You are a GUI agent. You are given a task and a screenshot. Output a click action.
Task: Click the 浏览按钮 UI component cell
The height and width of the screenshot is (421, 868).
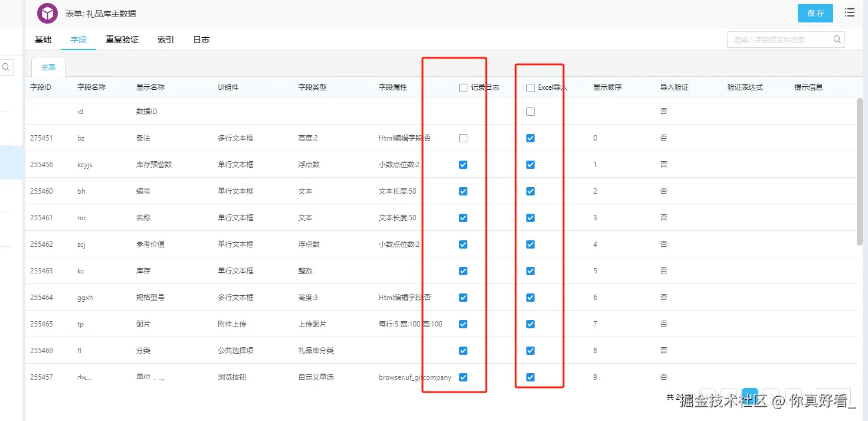(x=232, y=377)
